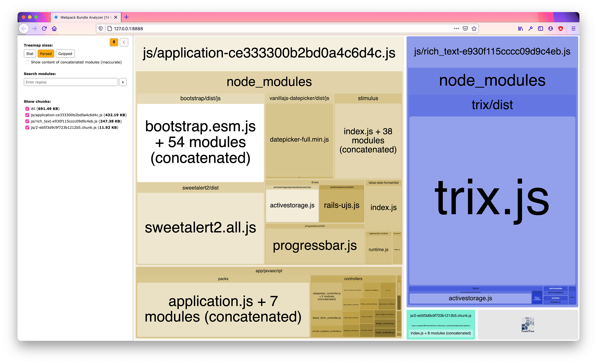The height and width of the screenshot is (364, 597).
Task: Collapse the sidebar with chevron button
Action: (124, 42)
